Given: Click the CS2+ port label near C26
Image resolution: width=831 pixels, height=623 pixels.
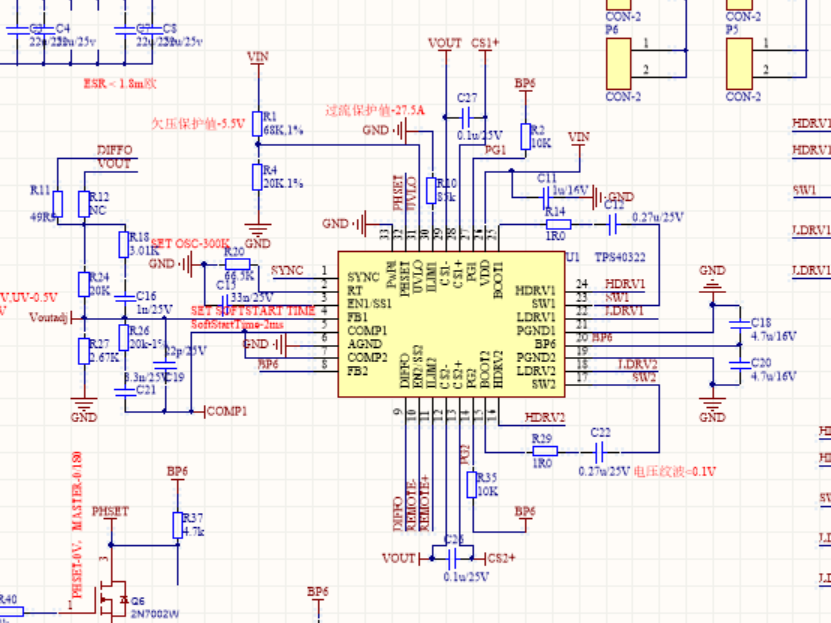Looking at the screenshot, I should pyautogui.click(x=501, y=558).
